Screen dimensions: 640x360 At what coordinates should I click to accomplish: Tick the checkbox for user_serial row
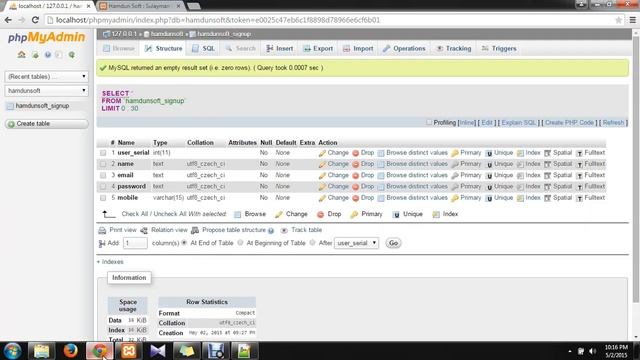pos(103,153)
